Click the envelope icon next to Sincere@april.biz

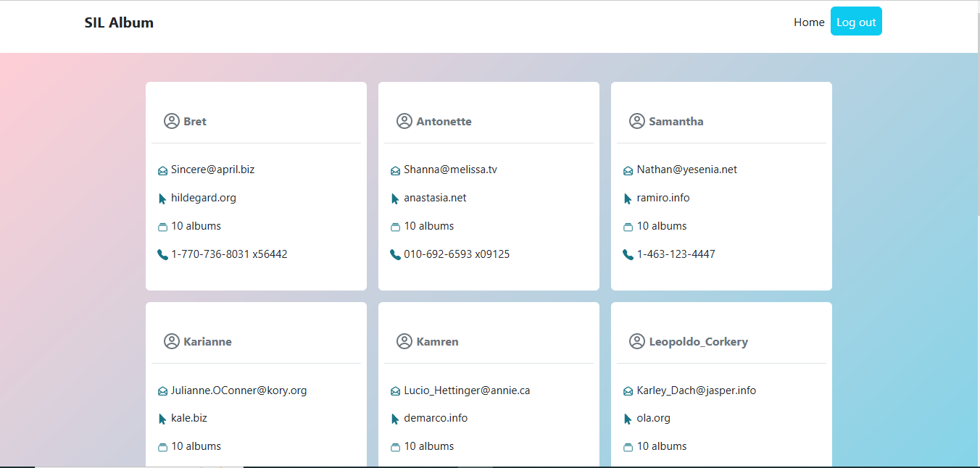point(162,171)
